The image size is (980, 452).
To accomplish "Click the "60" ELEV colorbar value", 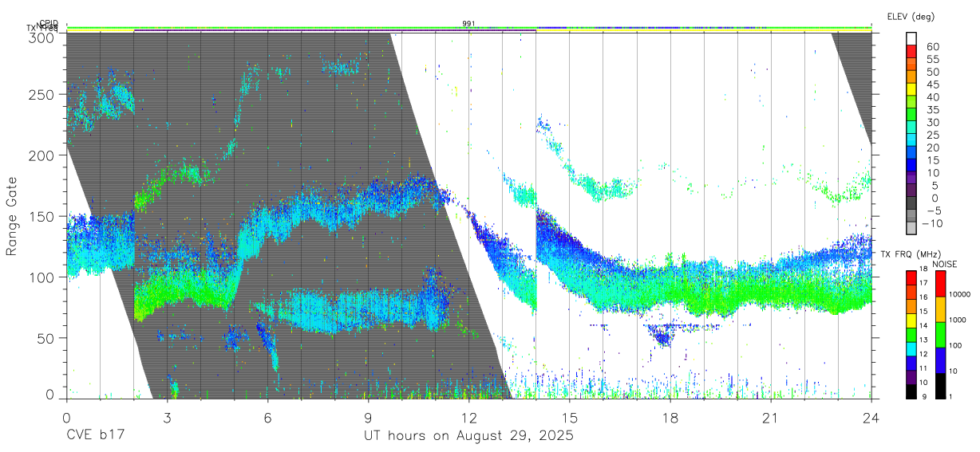I will click(931, 46).
